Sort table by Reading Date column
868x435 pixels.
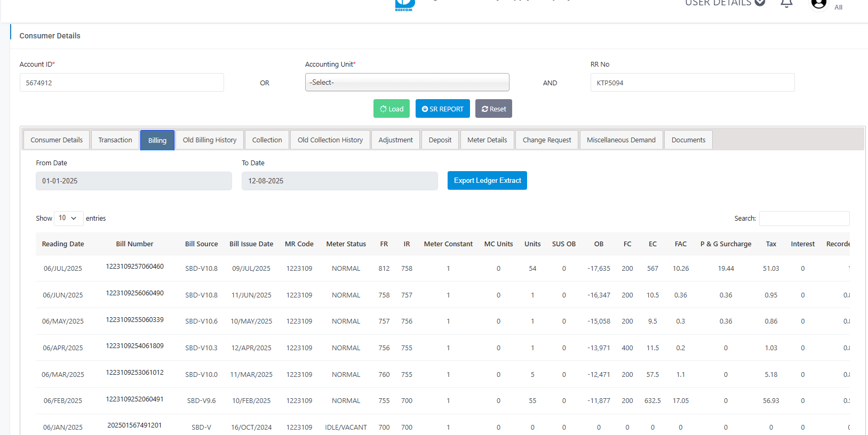pos(63,244)
